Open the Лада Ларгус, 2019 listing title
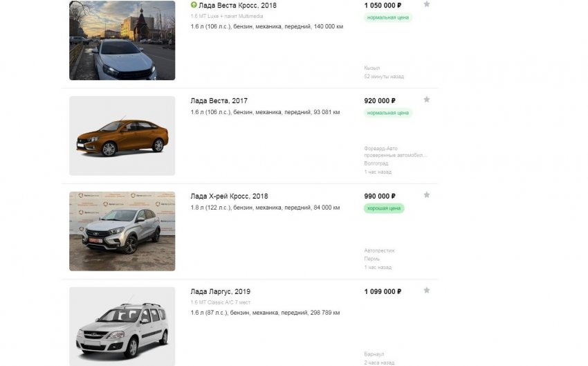The image size is (588, 366). coord(221,291)
